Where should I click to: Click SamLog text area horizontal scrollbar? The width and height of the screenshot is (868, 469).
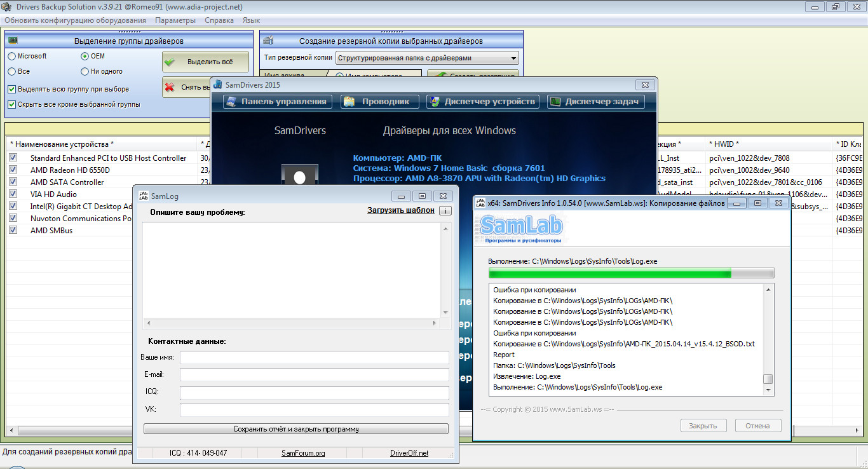(292, 323)
